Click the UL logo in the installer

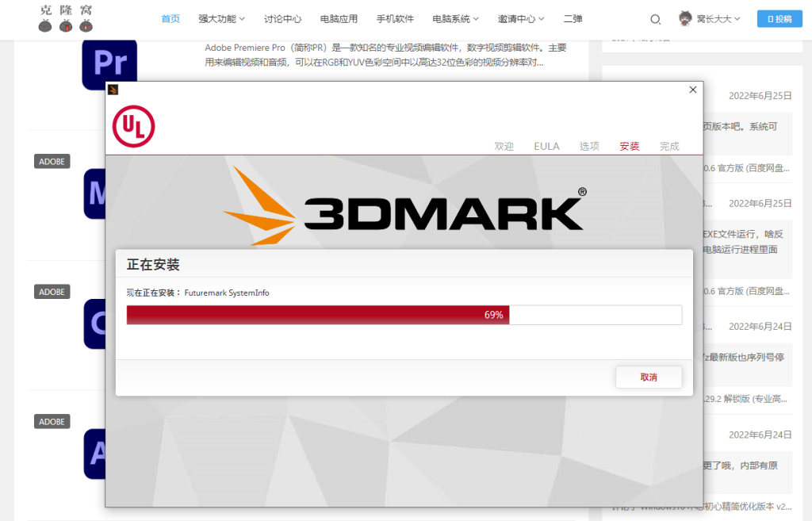coord(133,126)
